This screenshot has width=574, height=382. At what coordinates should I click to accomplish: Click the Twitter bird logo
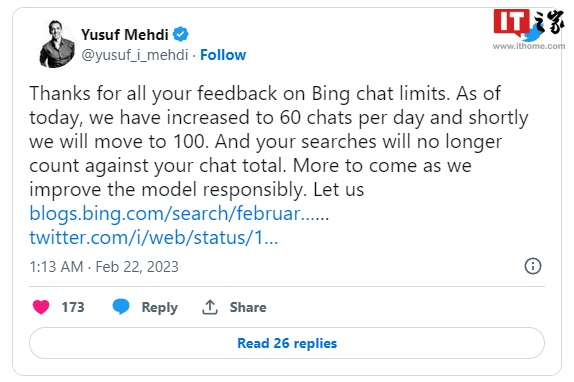[x=533, y=34]
